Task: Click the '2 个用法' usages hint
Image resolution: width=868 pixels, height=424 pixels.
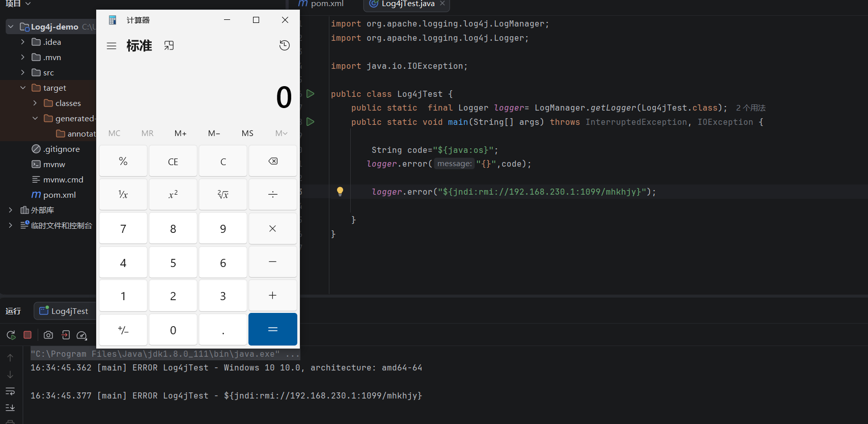Action: pos(751,108)
